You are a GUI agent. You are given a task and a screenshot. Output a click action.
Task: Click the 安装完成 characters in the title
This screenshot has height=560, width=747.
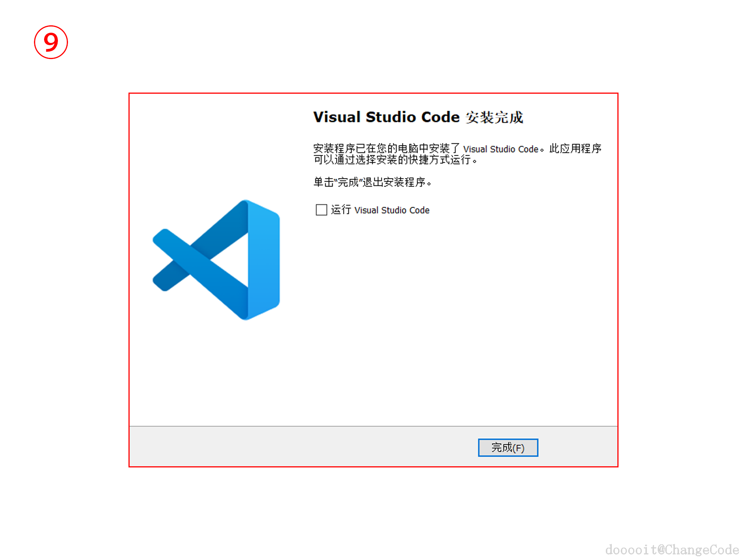pyautogui.click(x=495, y=118)
